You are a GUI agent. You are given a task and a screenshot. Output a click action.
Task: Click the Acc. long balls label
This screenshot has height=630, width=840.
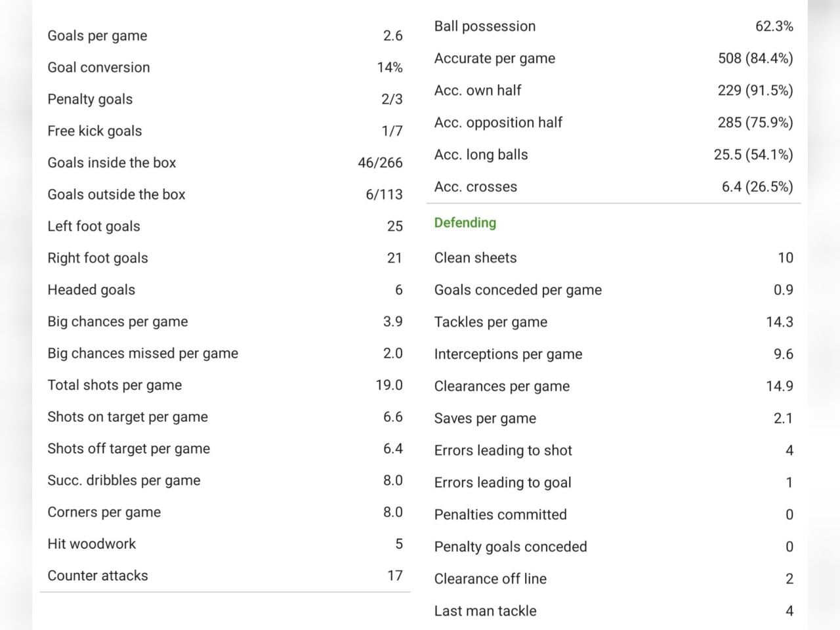(x=480, y=155)
